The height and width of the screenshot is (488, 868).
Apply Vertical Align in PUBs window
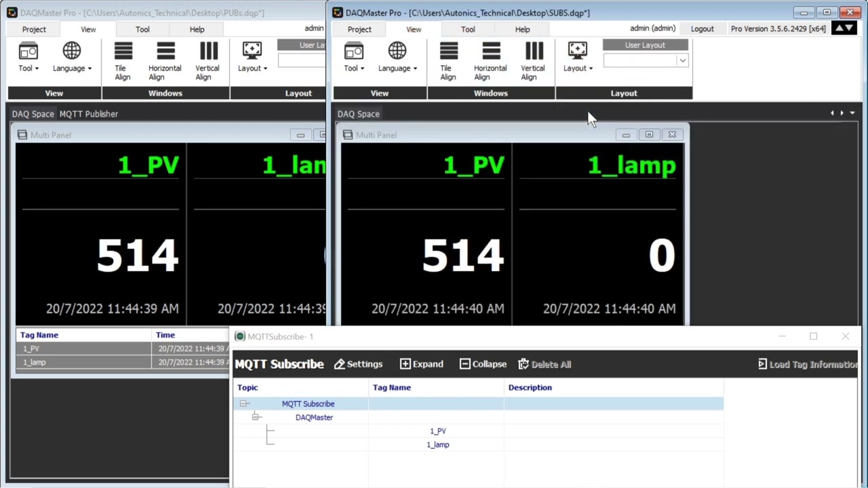pos(208,61)
